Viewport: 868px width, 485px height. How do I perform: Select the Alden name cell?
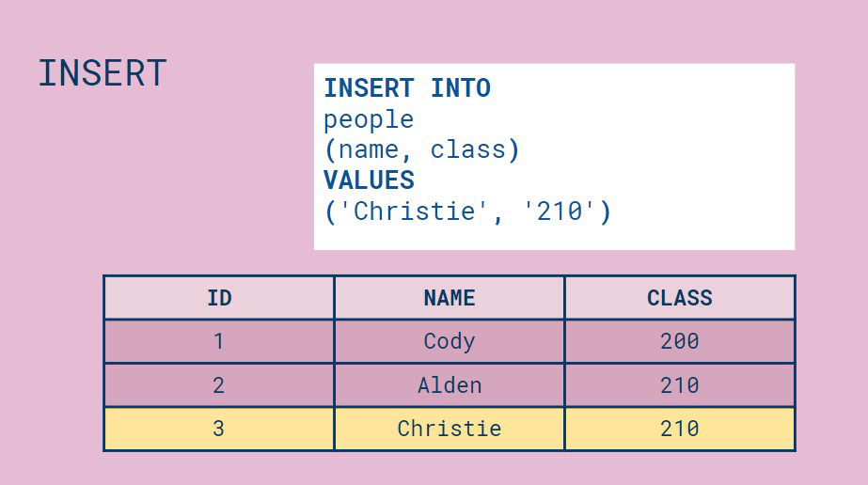(450, 385)
